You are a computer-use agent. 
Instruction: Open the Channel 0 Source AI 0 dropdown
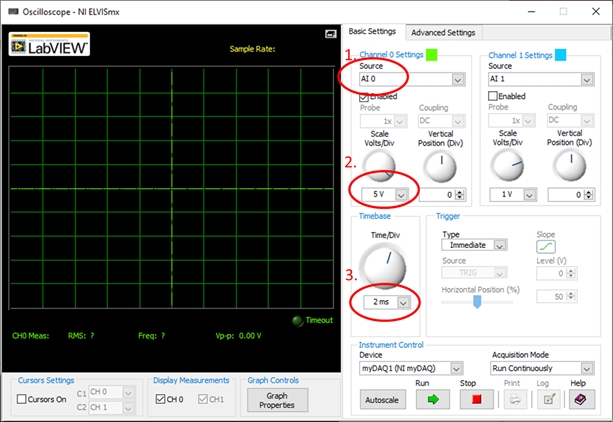coord(412,79)
